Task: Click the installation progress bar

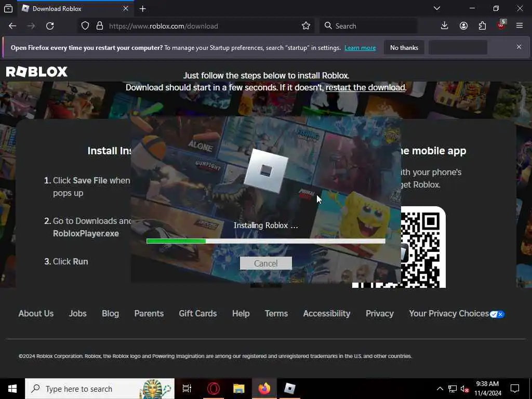Action: tap(265, 241)
